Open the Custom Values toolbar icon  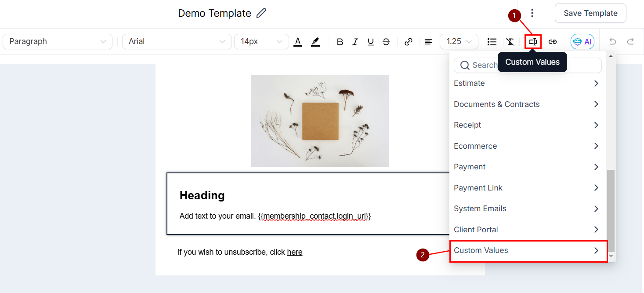coord(532,42)
